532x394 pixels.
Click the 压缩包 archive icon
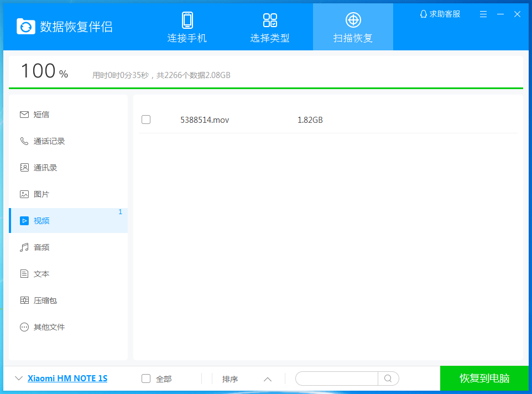click(24, 300)
